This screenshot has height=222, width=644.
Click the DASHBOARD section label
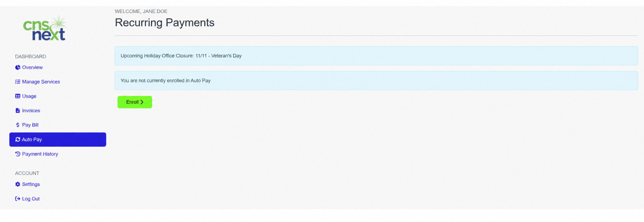coord(31,56)
